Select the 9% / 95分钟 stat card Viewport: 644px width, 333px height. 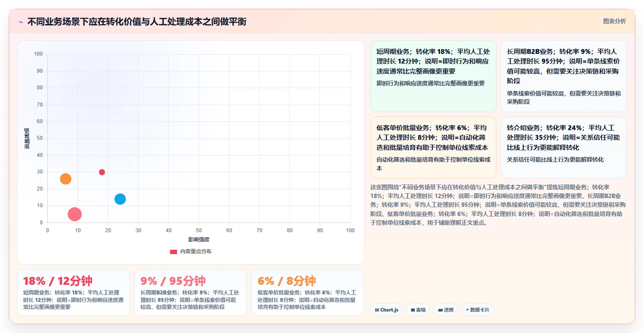190,292
